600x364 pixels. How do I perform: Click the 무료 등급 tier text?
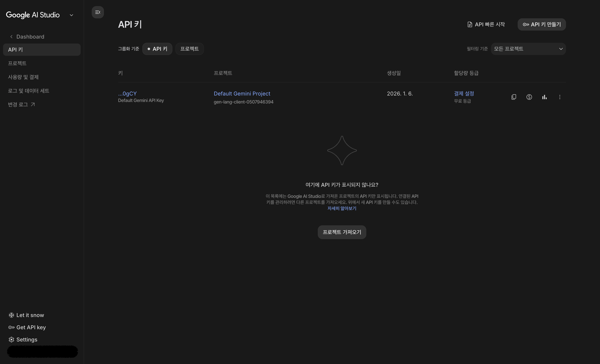pos(462,101)
